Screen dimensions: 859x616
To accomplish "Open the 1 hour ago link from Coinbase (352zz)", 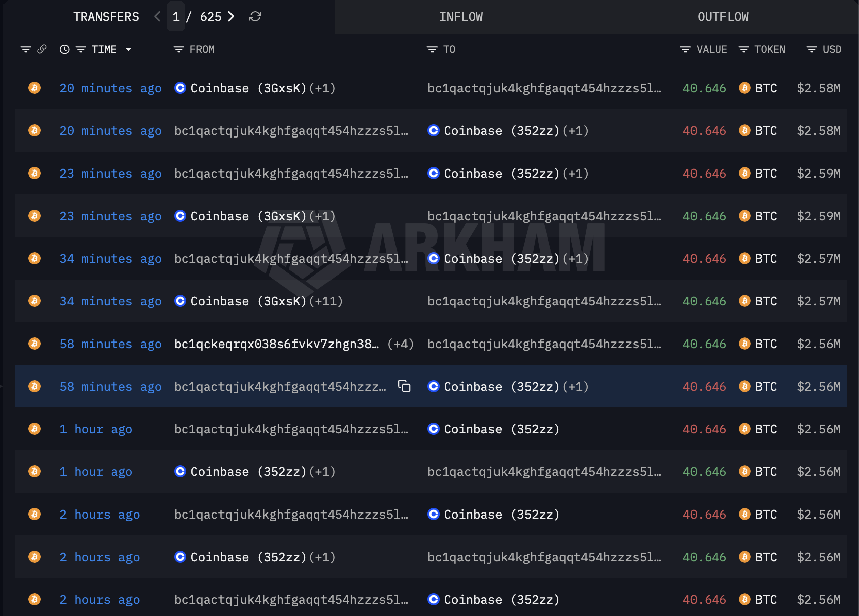I will click(96, 471).
